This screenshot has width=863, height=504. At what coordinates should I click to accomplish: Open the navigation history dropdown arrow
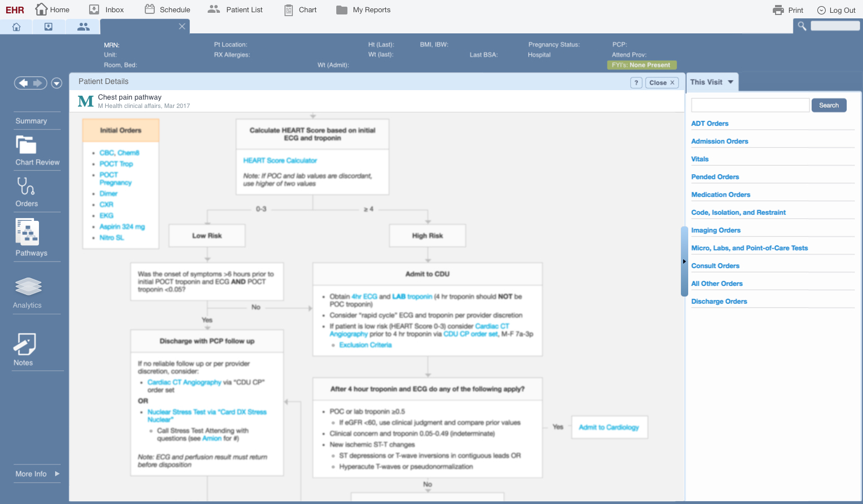click(x=56, y=83)
